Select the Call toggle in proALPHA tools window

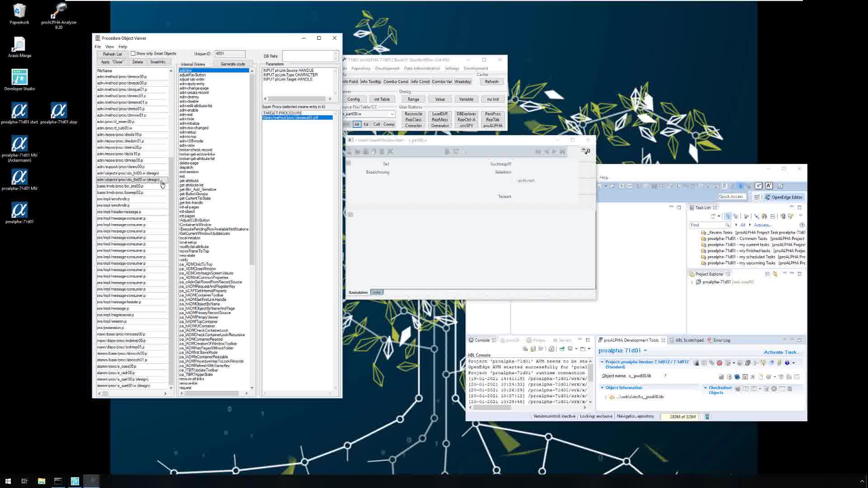(377, 124)
